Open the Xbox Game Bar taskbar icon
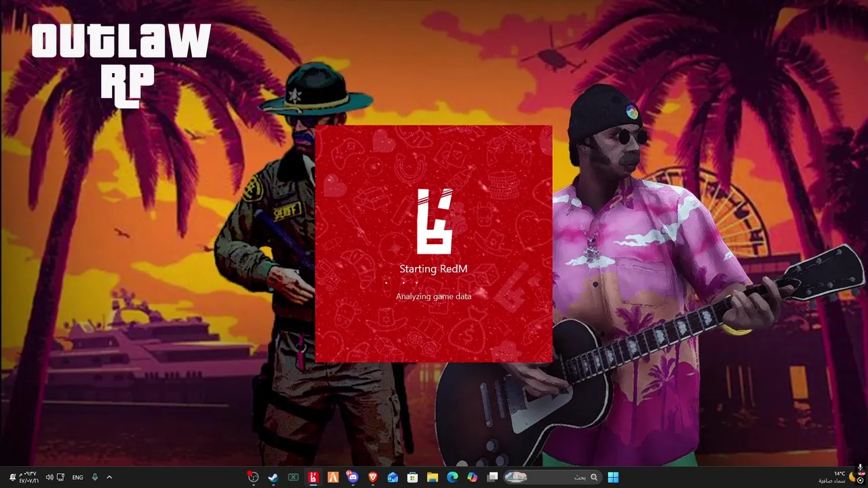The image size is (868, 488). [293, 477]
